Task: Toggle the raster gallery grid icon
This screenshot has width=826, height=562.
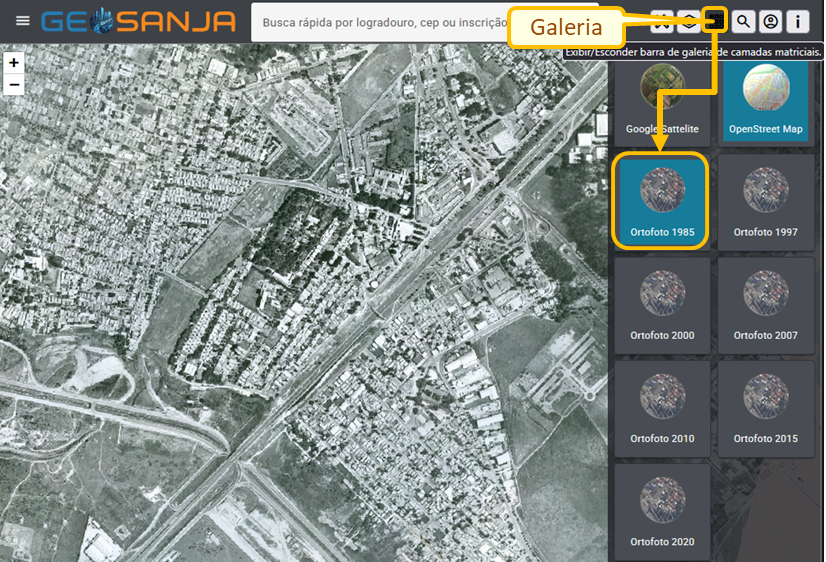Action: pos(715,20)
